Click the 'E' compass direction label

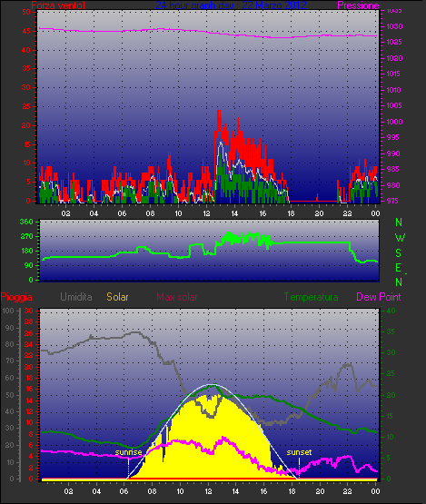coord(398,267)
